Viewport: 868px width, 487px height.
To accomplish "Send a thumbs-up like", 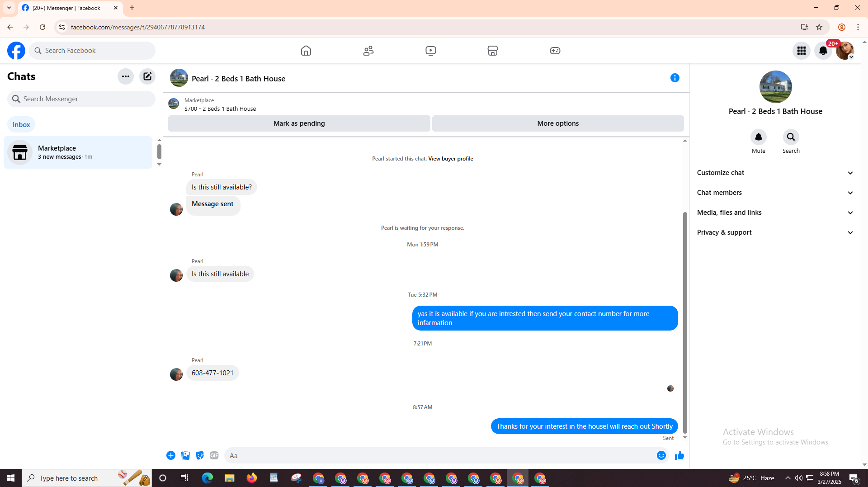I will click(x=679, y=455).
